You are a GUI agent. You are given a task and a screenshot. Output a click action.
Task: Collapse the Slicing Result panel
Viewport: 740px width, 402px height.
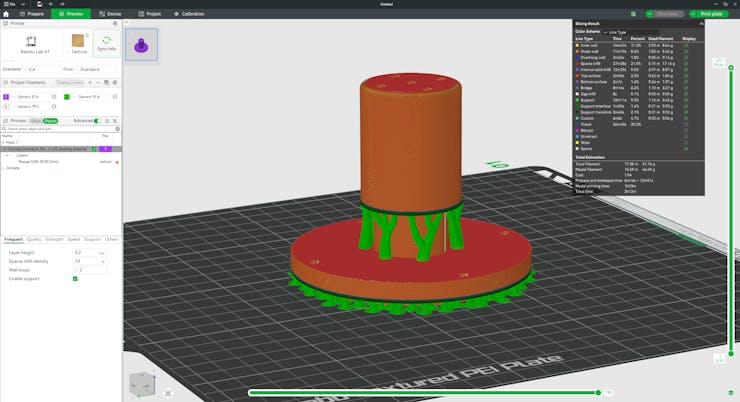pyautogui.click(x=701, y=24)
